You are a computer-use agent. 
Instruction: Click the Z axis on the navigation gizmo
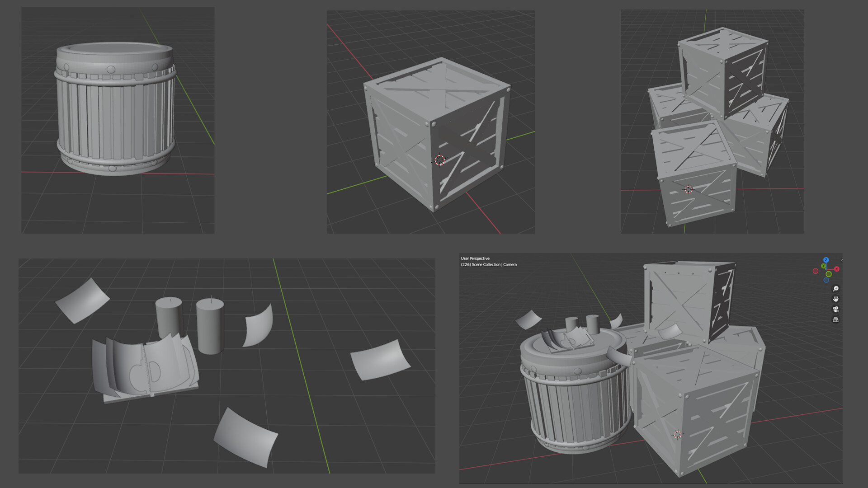[826, 260]
